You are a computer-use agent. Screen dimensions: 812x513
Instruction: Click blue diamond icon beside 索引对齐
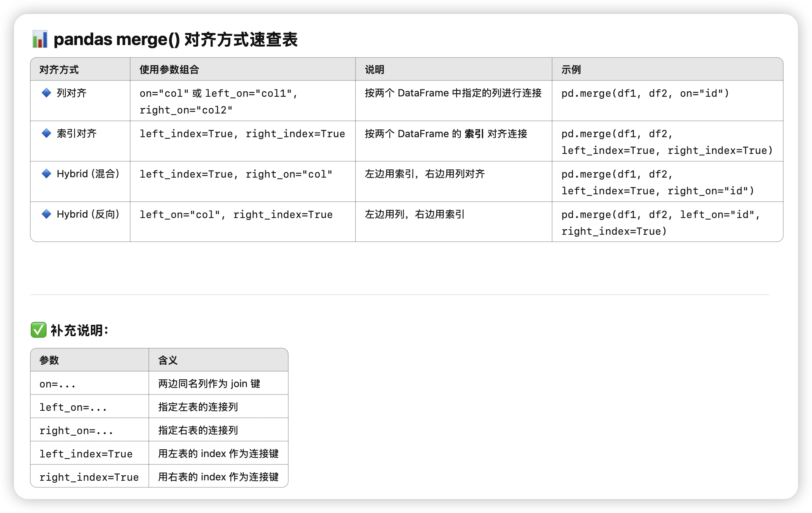(x=46, y=133)
